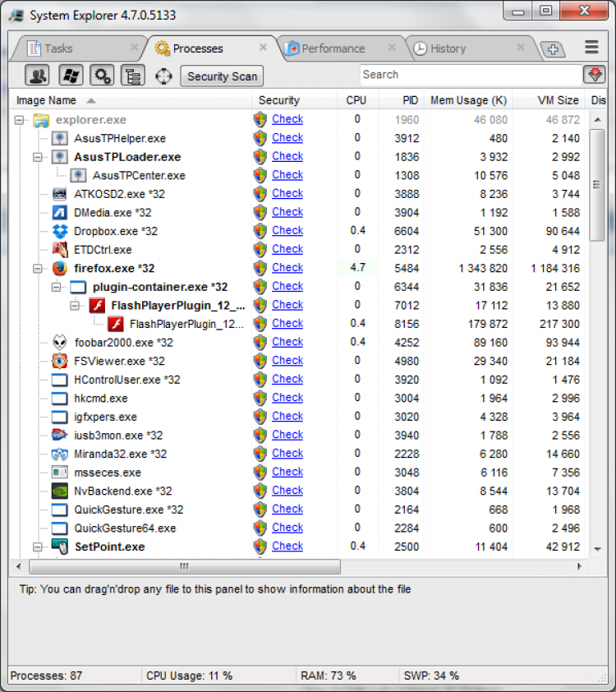616x692 pixels.
Task: Click the Dropbox.exe icon
Action: (59, 231)
